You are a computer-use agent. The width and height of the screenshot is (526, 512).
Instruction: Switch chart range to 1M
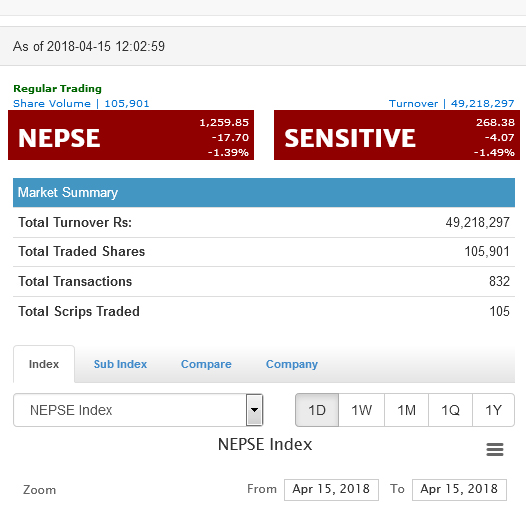point(406,410)
